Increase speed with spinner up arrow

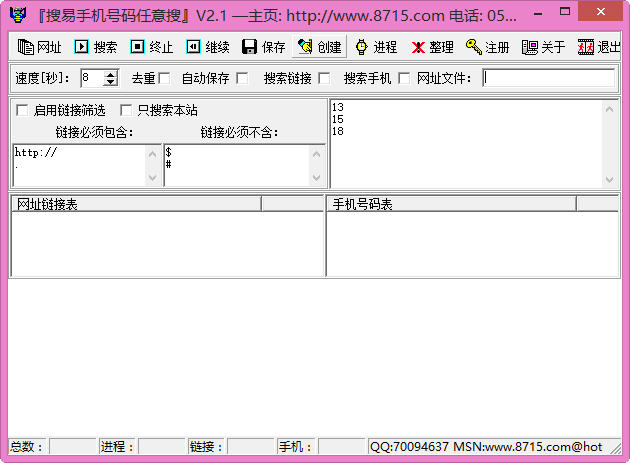(110, 74)
